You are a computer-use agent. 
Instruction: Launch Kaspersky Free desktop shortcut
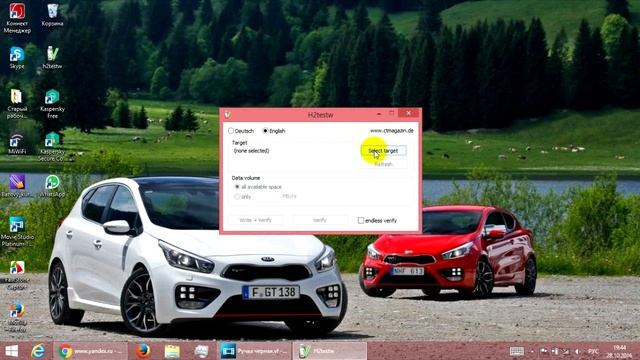coord(52,104)
